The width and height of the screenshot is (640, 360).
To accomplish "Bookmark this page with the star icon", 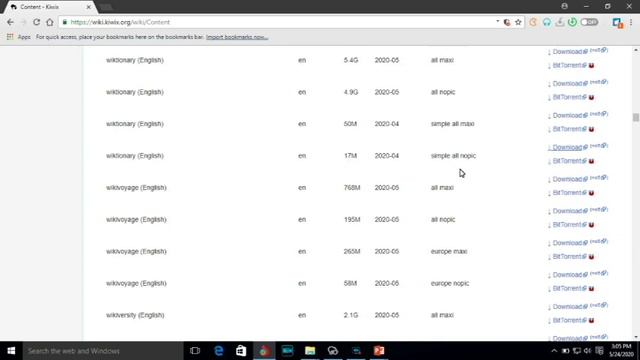I will (518, 22).
